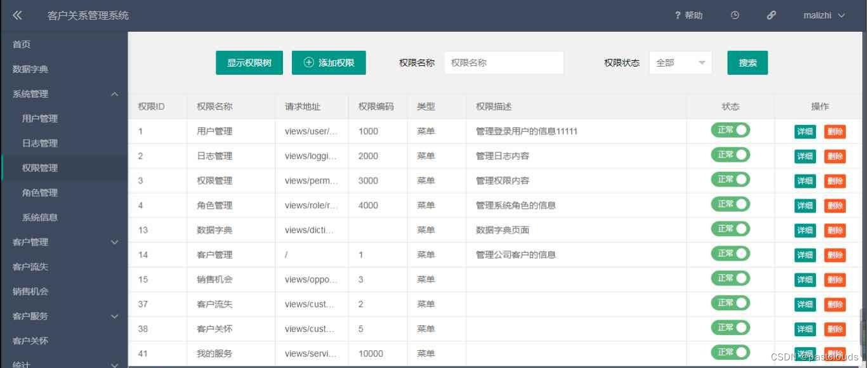
Task: Click 详细 for the 客户流失 row
Action: tap(805, 305)
